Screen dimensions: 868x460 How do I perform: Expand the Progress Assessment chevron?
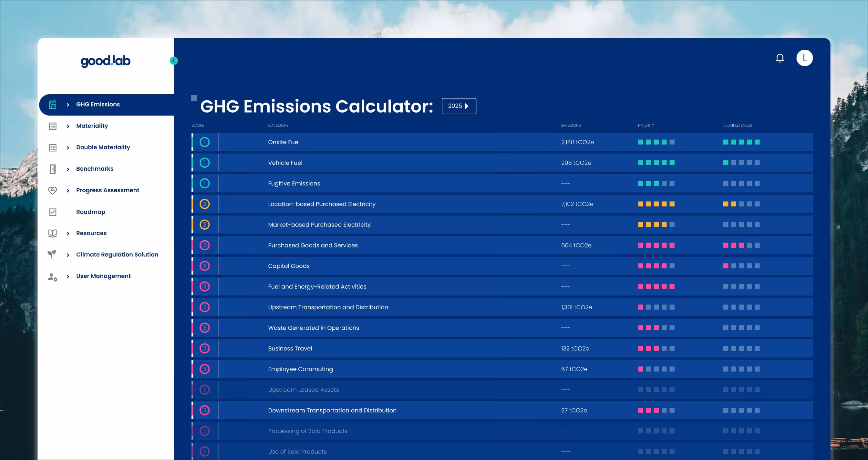click(68, 190)
